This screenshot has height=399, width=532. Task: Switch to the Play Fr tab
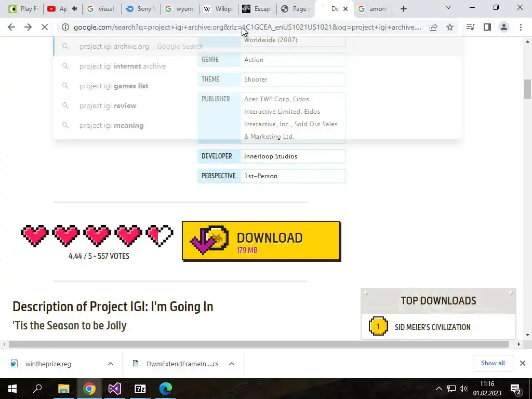(23, 9)
